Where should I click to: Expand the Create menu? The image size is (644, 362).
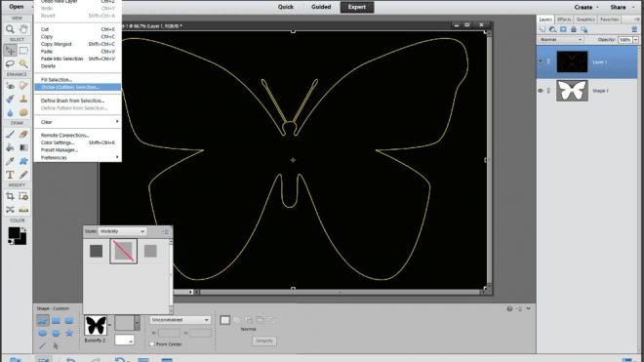[x=586, y=8]
